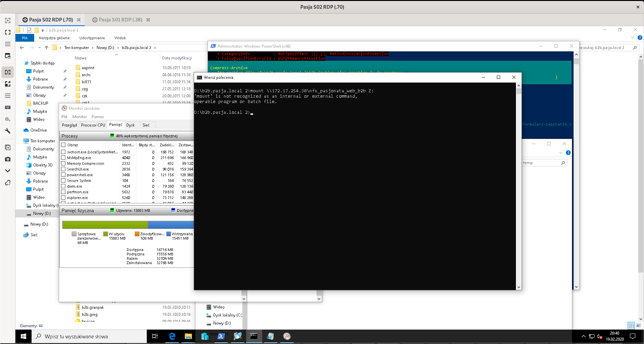
Task: Check the dwm.exe process checkbox
Action: click(63, 186)
